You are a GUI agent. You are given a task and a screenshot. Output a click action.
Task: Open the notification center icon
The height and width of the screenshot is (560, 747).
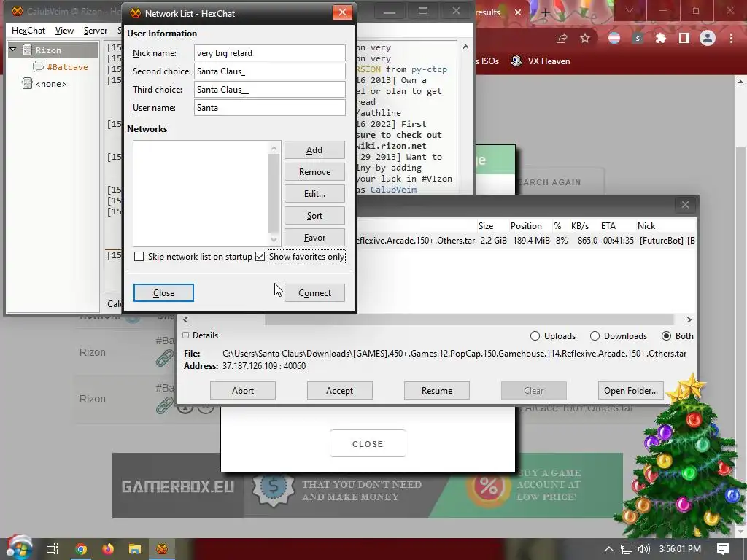tap(723, 549)
